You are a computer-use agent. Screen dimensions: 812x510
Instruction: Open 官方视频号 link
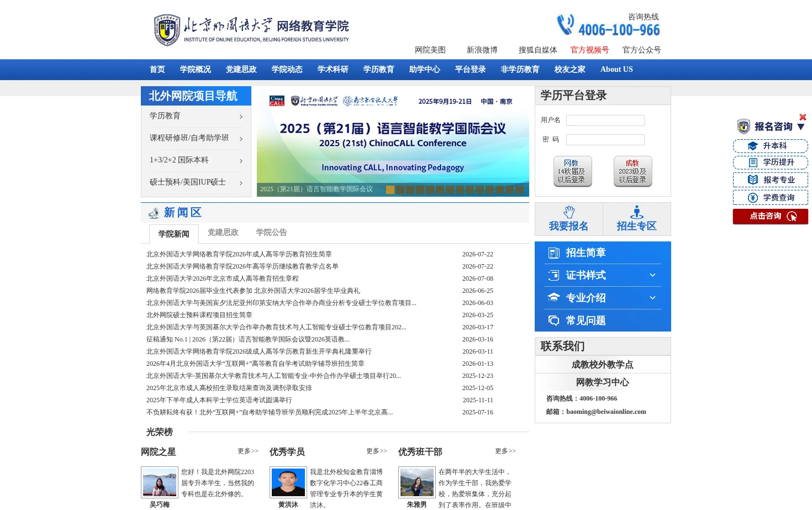590,50
